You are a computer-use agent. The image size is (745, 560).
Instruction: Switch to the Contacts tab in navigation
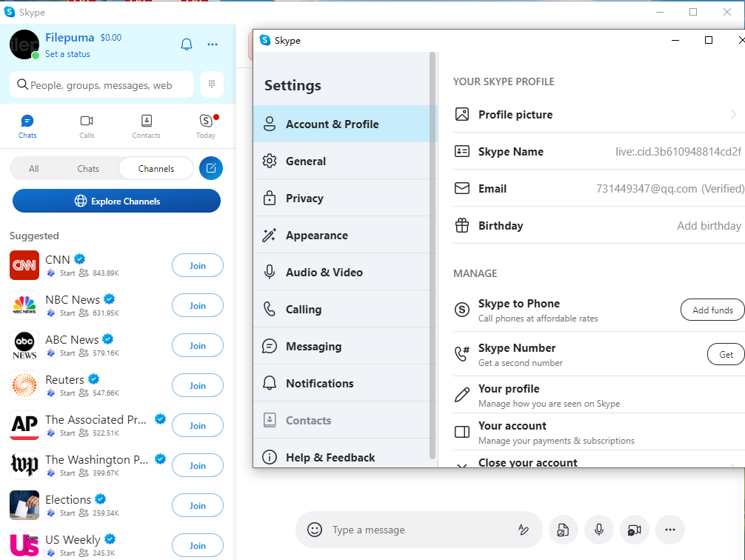147,127
